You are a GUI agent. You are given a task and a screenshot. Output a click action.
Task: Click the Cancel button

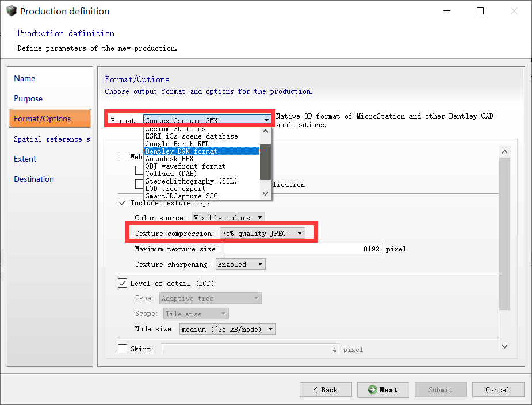point(497,389)
